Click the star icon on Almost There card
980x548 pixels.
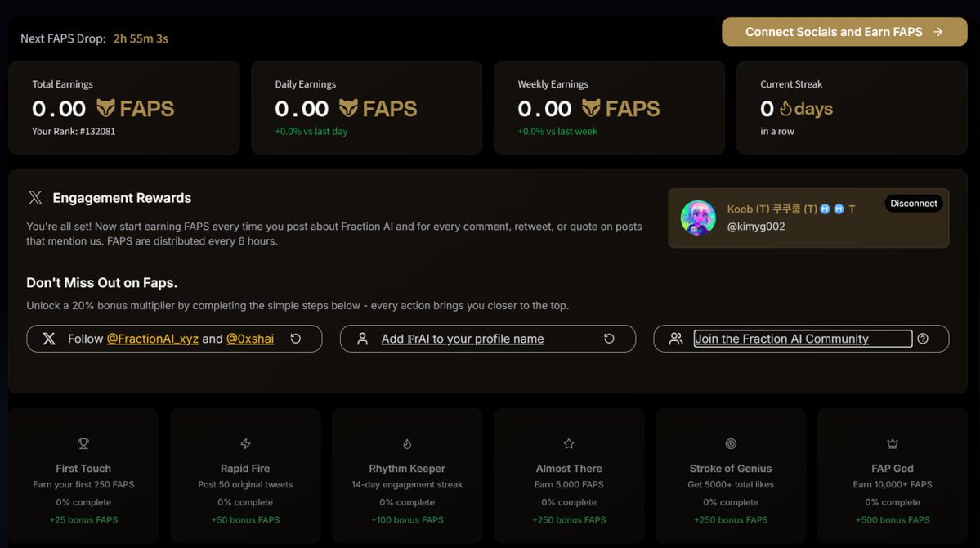pos(569,443)
